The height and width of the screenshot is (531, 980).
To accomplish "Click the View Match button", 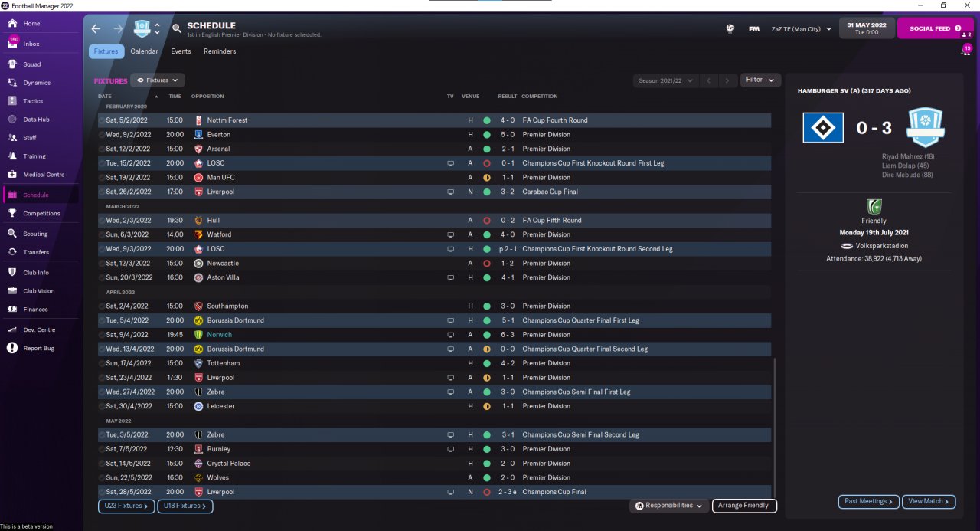I will tap(929, 501).
